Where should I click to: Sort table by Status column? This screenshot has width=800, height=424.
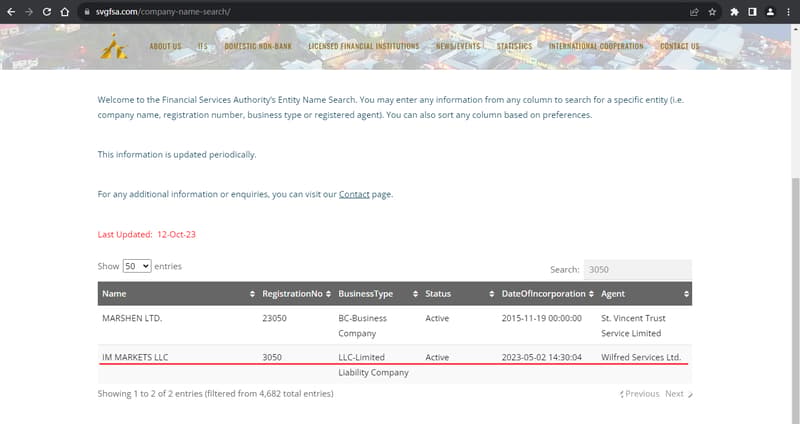(459, 294)
